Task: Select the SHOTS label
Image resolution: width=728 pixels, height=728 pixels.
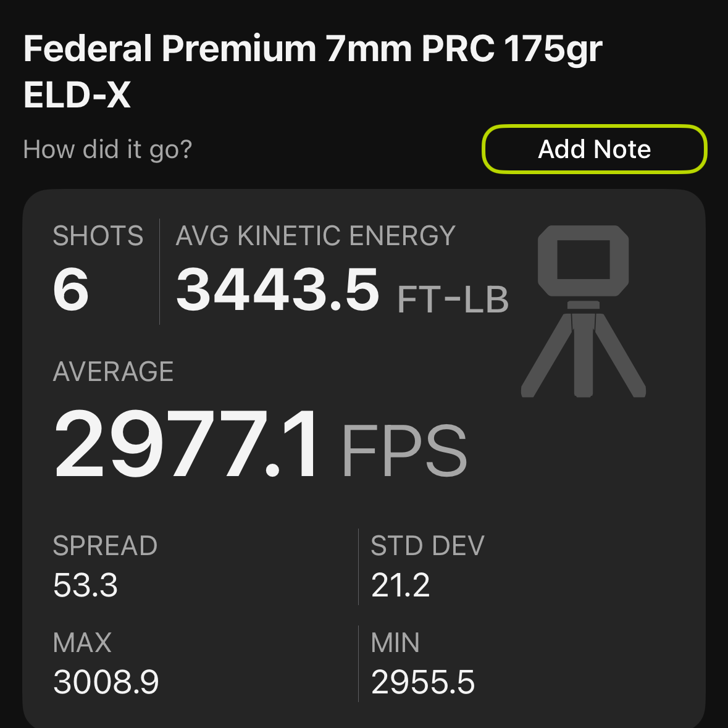Action: pyautogui.click(x=98, y=236)
